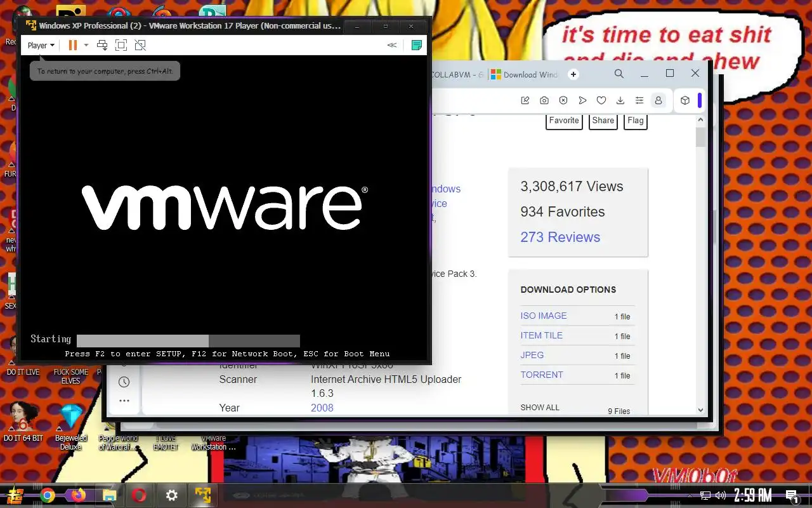Pause the virtual machine with the orange pause icon
812x508 pixels.
(72, 45)
